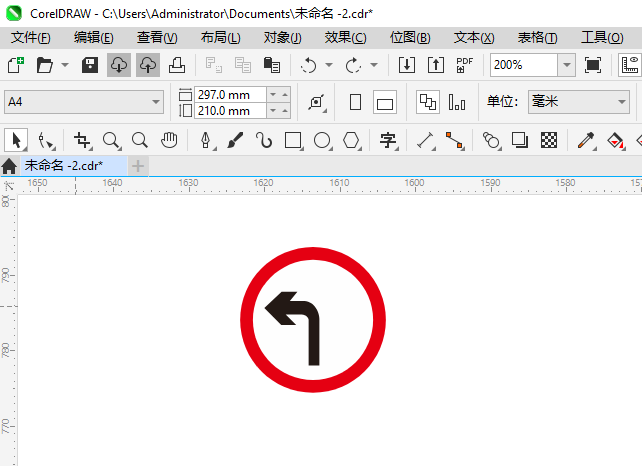Open the 文件(F) menu

click(x=31, y=38)
